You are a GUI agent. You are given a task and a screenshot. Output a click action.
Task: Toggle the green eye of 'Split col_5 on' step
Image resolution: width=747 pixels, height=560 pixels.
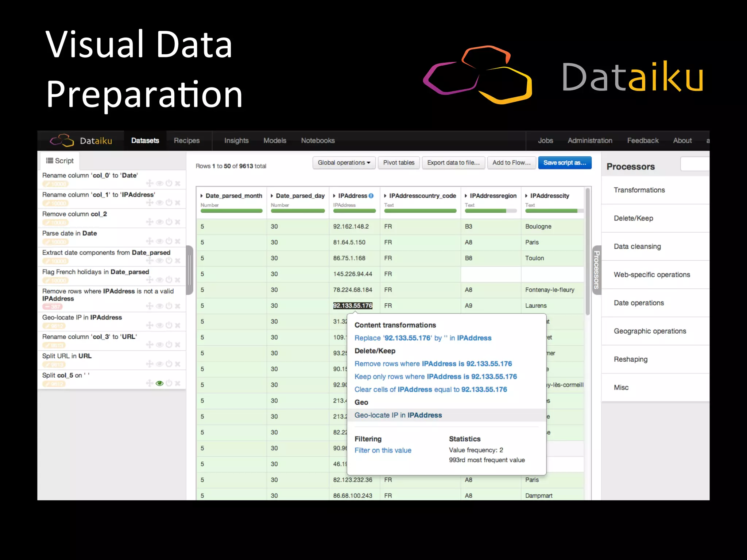pyautogui.click(x=159, y=383)
